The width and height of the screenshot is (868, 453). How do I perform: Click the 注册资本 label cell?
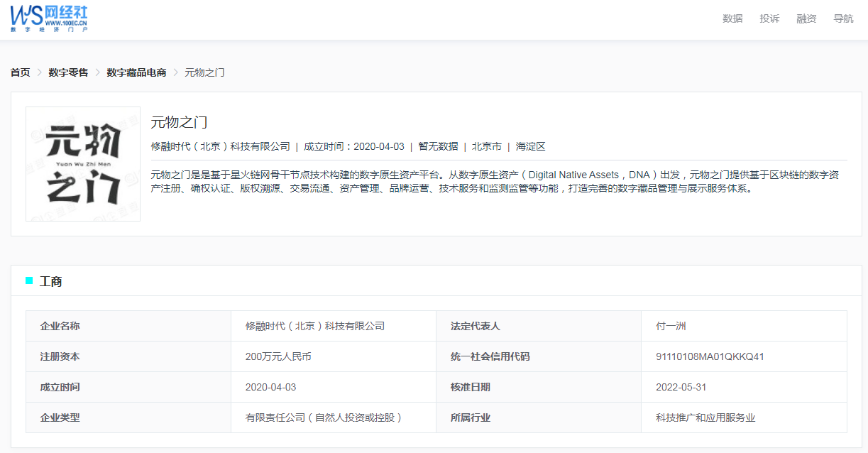128,356
